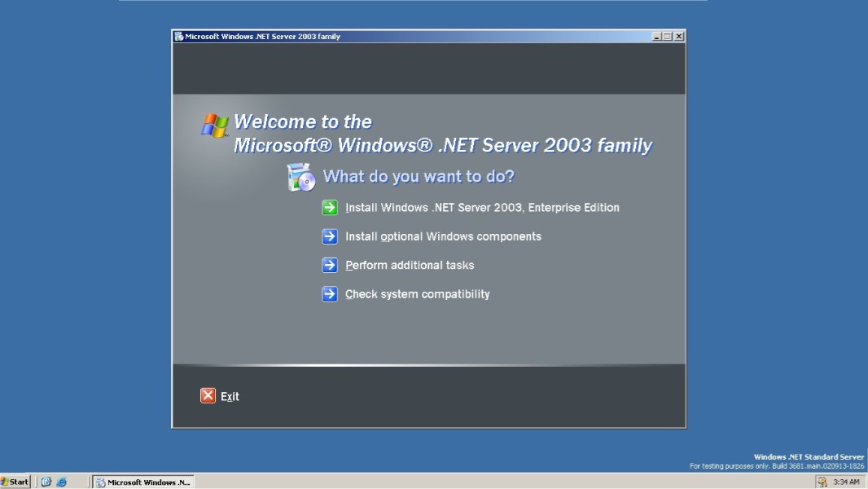This screenshot has width=868, height=489.
Task: Click the Windows flag logo beside Welcome heading
Action: click(215, 126)
